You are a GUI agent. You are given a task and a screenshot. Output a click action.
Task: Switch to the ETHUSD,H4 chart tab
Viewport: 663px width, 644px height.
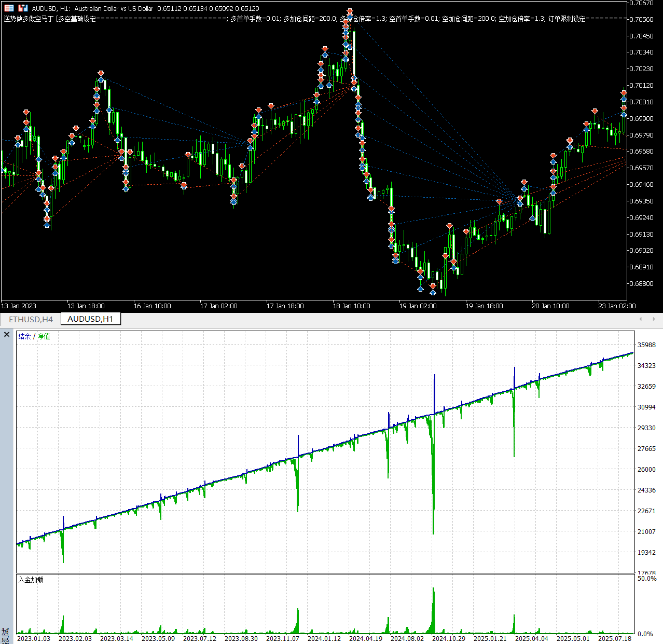click(x=31, y=319)
